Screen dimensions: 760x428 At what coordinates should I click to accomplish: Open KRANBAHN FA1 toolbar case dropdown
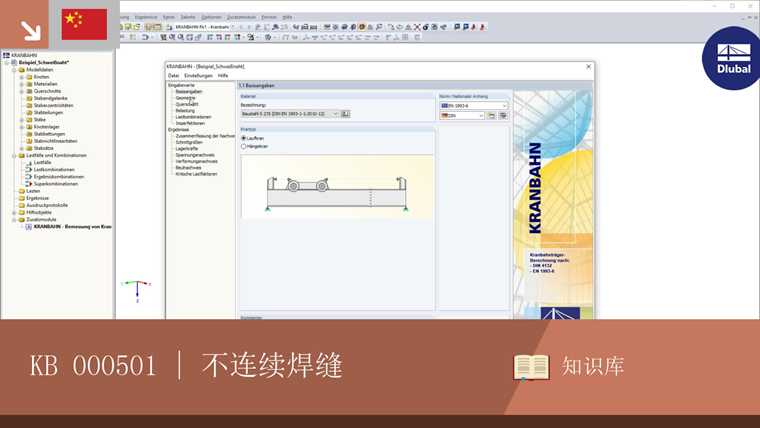click(233, 27)
